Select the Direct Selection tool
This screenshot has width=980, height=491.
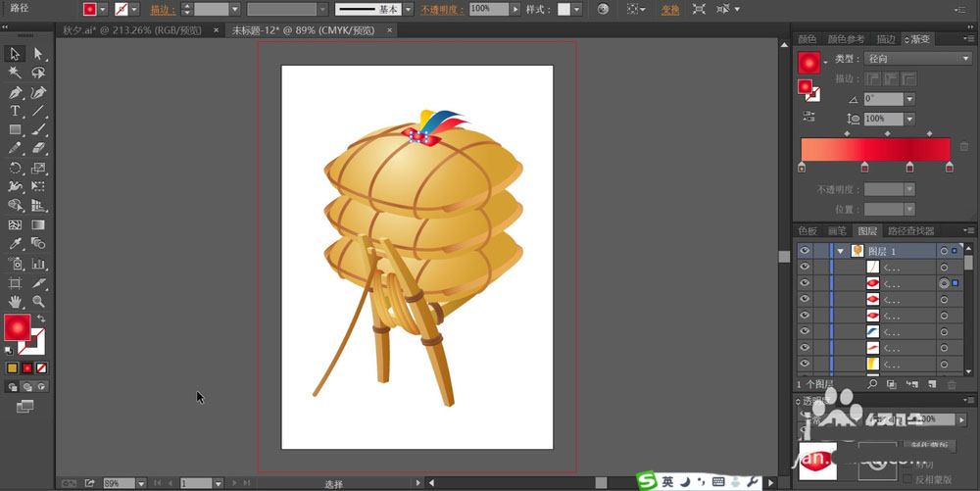[x=38, y=54]
